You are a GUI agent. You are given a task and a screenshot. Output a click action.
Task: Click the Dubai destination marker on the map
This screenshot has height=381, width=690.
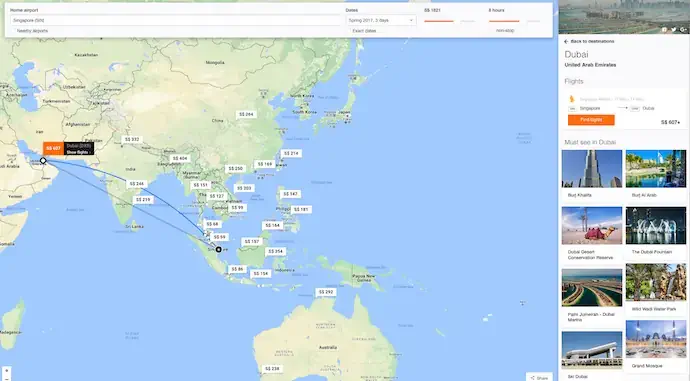43,161
